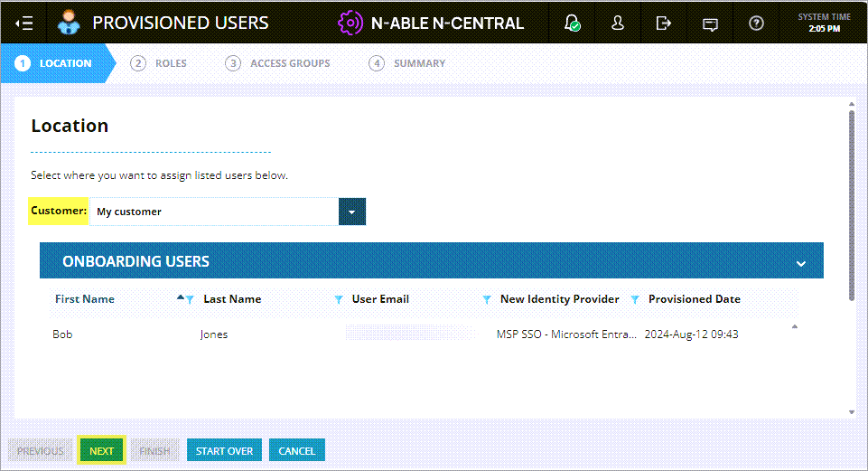The image size is (868, 471).
Task: Click the N-able N-central logo icon
Action: coord(350,23)
